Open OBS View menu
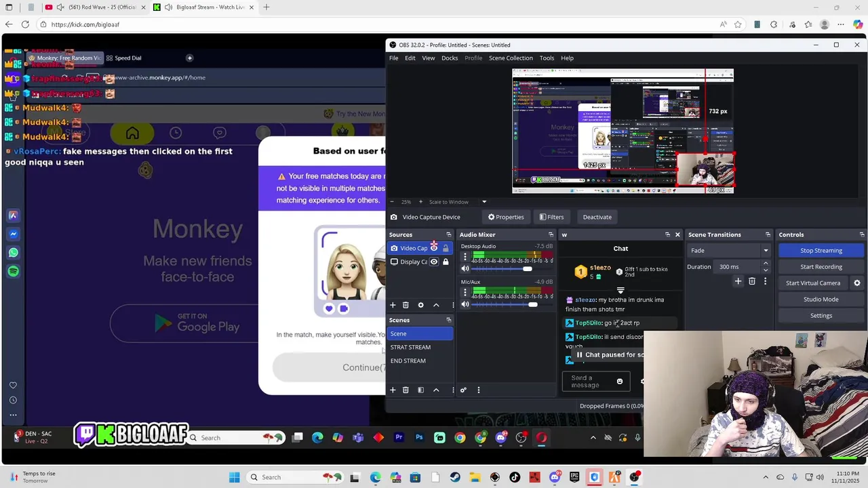868x488 pixels. (429, 58)
